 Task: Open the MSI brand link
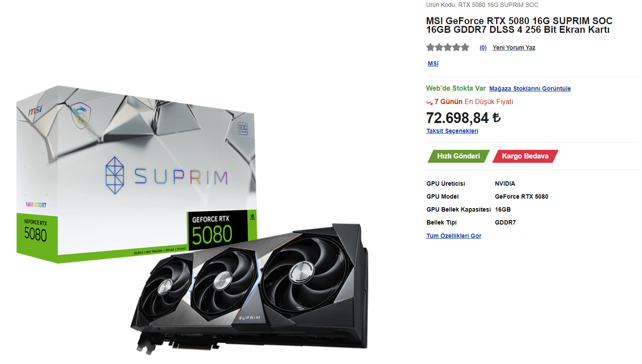[433, 63]
